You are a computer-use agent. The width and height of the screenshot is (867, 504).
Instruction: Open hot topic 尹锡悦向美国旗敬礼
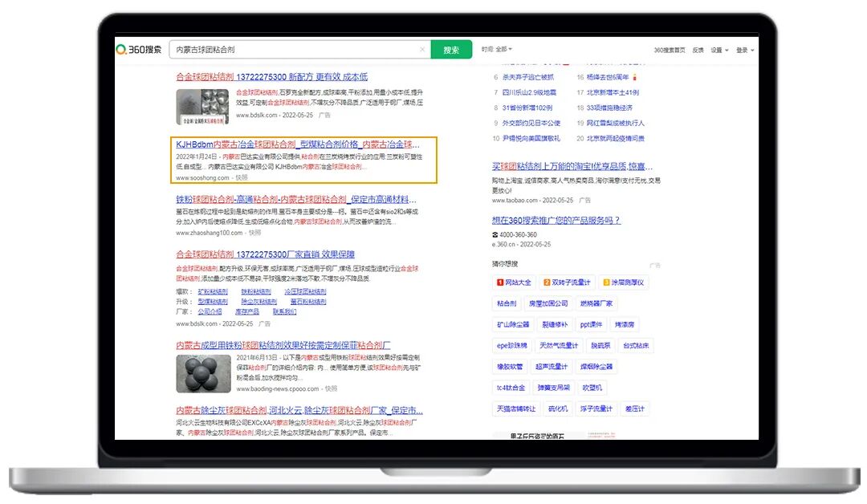coord(531,138)
